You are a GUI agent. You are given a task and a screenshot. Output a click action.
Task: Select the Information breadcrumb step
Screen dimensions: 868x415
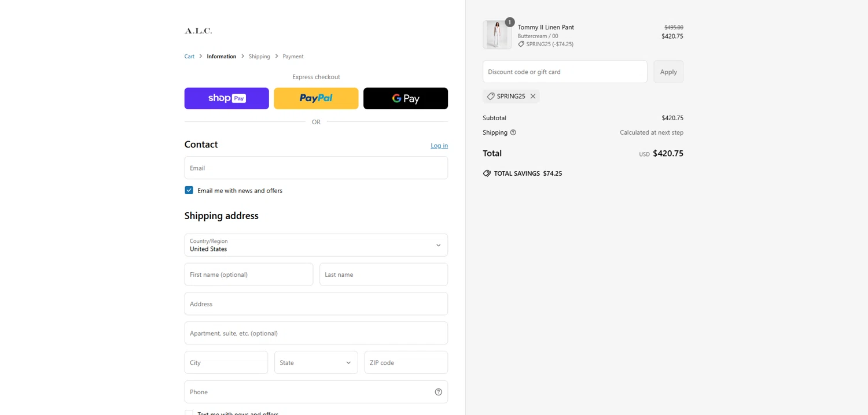pyautogui.click(x=222, y=57)
